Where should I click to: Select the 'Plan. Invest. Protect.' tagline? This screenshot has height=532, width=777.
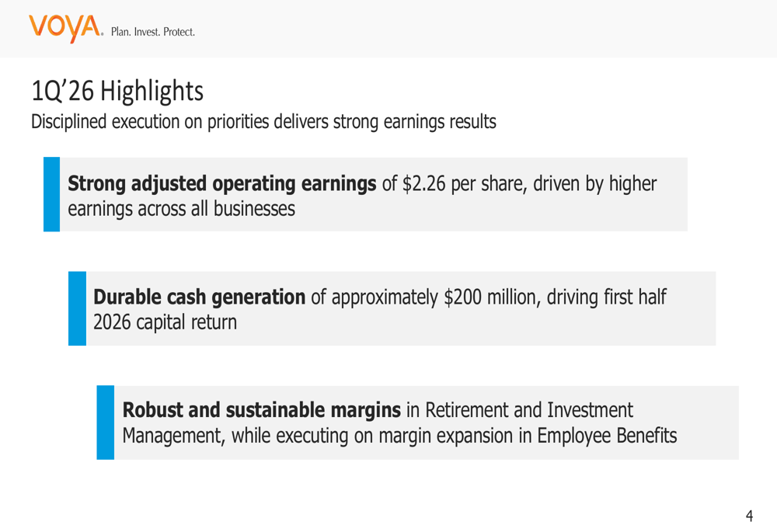pos(153,32)
